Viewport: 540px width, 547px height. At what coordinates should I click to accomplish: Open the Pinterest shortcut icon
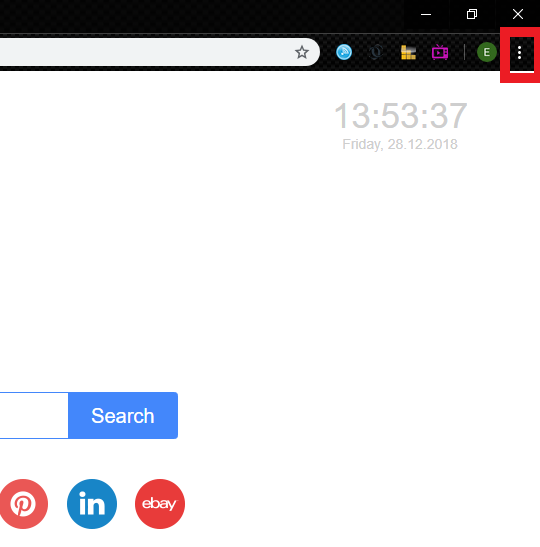coord(23,504)
